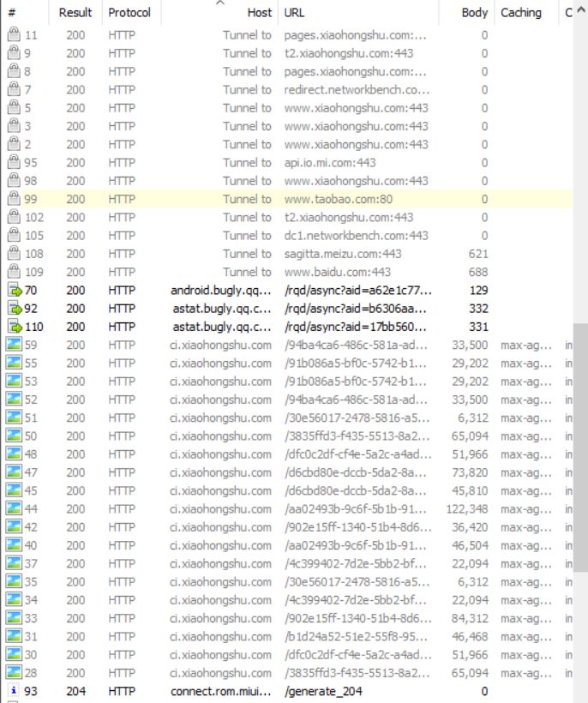This screenshot has width=588, height=703.
Task: Select the redirect.networkbench.co… URL cell
Action: pos(357,90)
